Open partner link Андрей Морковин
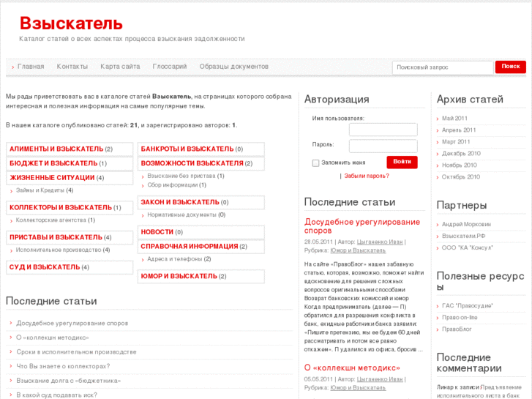The height and width of the screenshot is (399, 532). coord(466,225)
